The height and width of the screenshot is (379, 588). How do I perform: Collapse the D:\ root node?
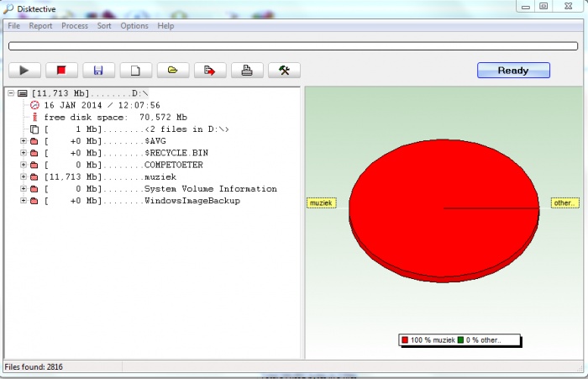click(11, 92)
